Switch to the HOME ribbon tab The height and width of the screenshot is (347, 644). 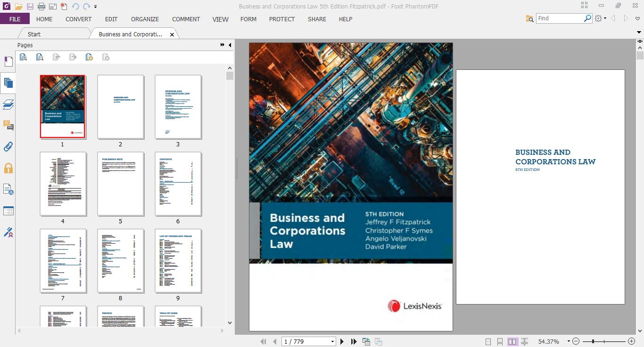coord(44,19)
